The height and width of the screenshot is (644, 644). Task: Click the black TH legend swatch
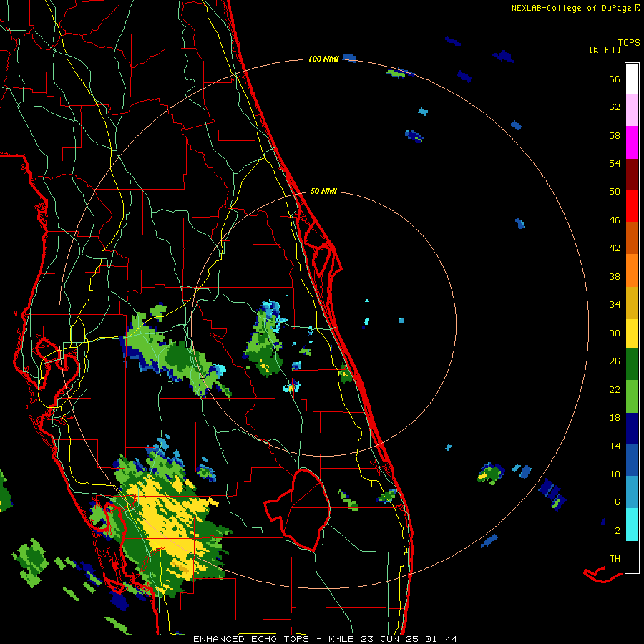[632, 557]
